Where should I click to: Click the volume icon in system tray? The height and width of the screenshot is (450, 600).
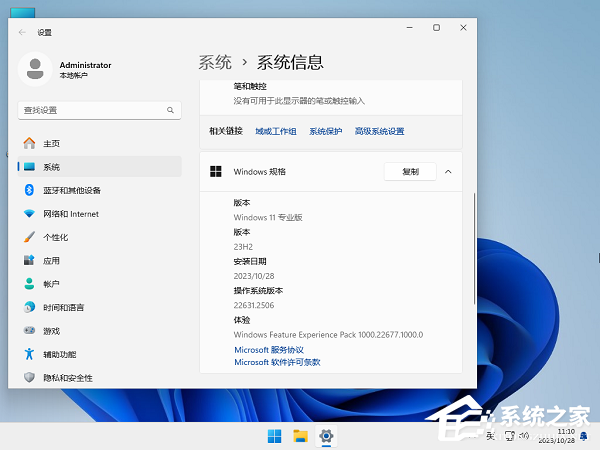tap(523, 436)
